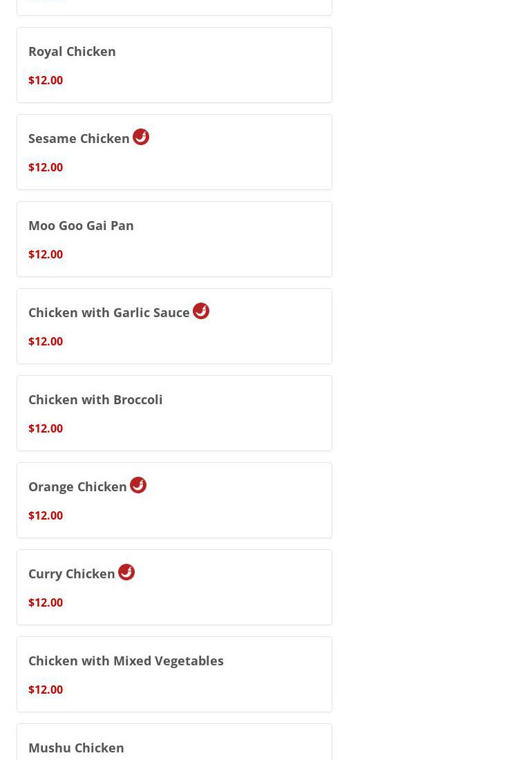
Task: Select Chicken with Mixed Vegetables item
Action: (x=126, y=661)
